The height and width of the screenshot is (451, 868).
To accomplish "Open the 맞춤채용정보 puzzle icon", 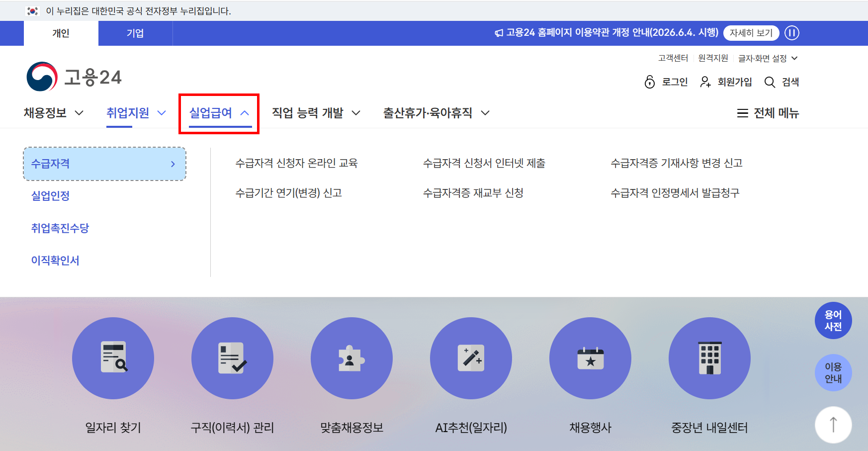I will (351, 358).
